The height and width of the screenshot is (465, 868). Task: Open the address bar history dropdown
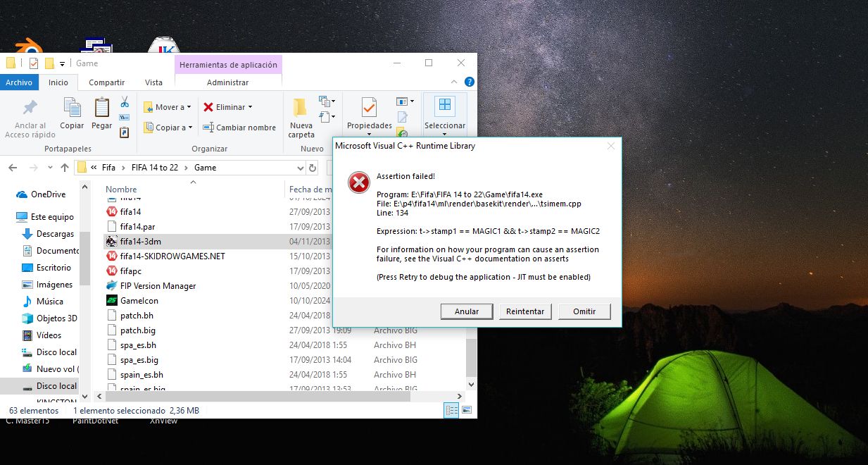[x=300, y=168]
